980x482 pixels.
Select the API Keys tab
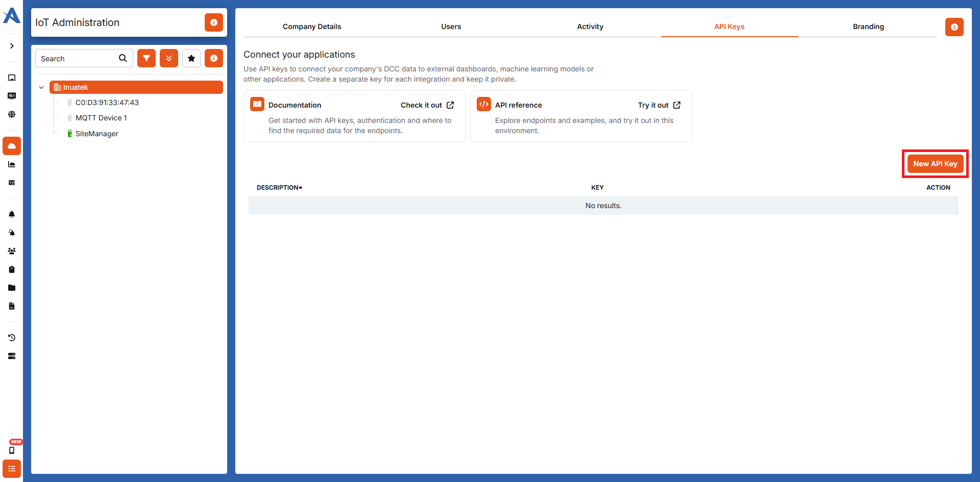[x=729, y=27]
